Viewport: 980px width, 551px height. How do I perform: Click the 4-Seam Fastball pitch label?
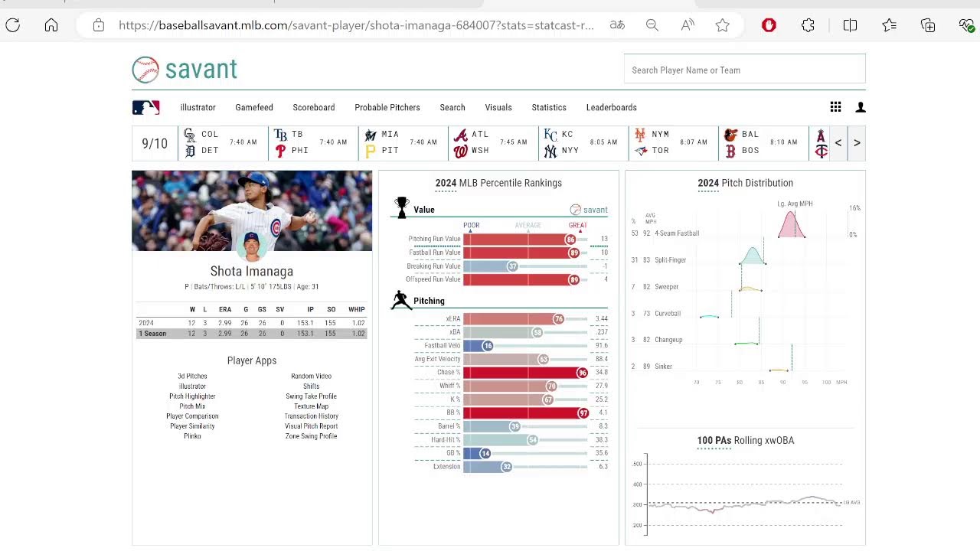677,233
